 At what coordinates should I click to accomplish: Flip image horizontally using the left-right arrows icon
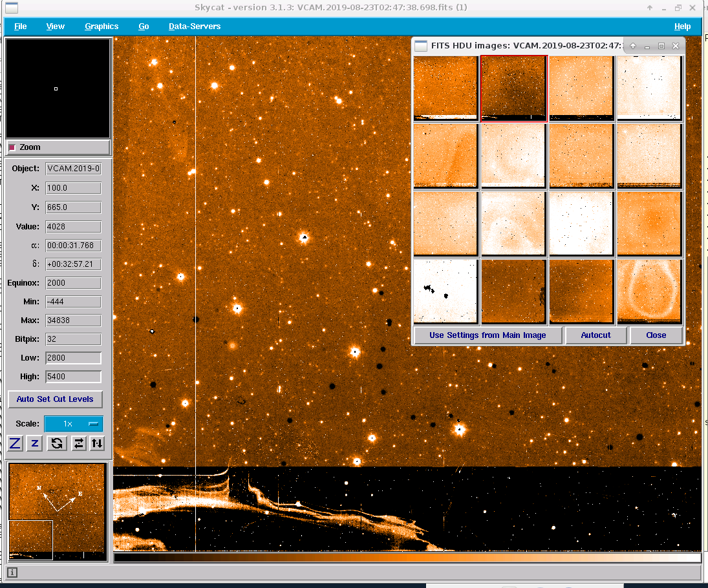click(78, 443)
